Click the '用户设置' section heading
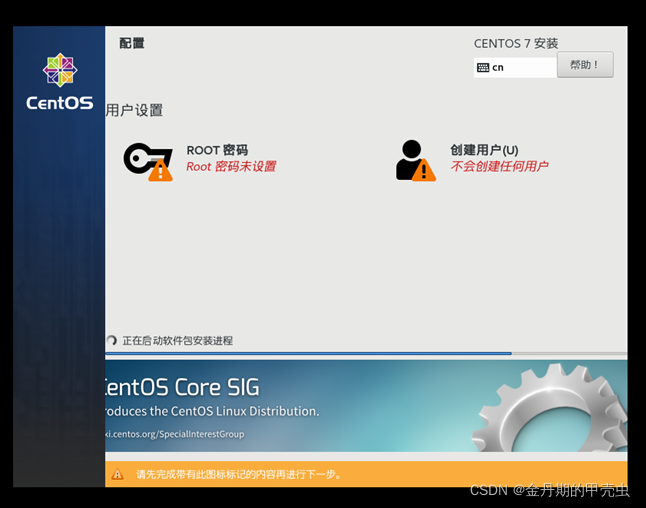 (x=134, y=110)
